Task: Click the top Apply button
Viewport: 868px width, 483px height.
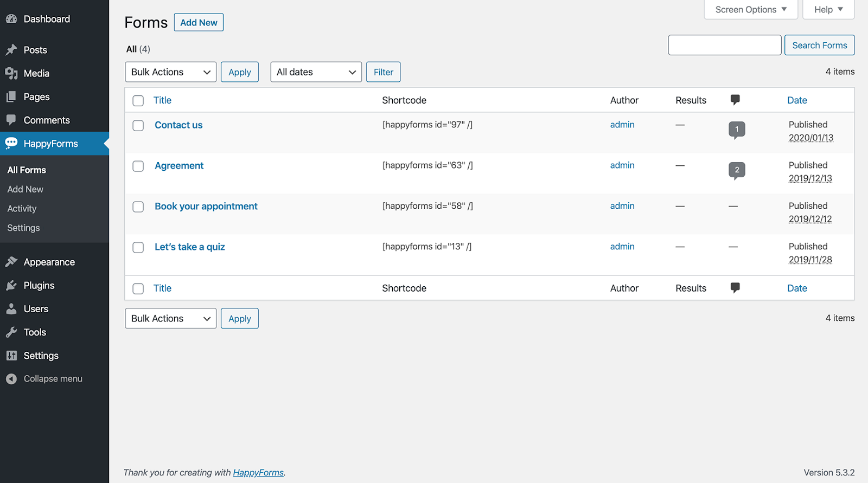Action: (240, 72)
